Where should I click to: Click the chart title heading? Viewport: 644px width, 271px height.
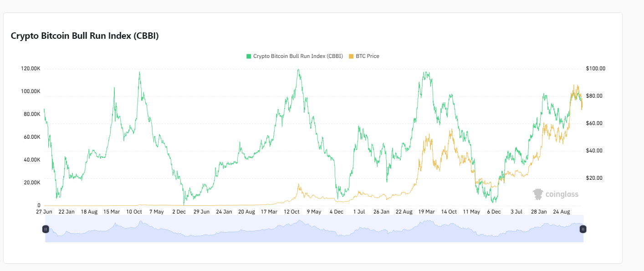[85, 36]
